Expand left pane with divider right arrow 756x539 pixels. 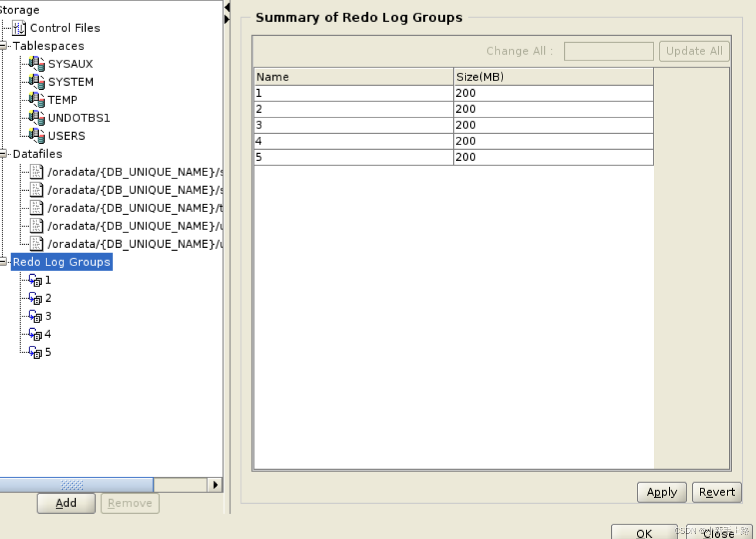tap(227, 19)
